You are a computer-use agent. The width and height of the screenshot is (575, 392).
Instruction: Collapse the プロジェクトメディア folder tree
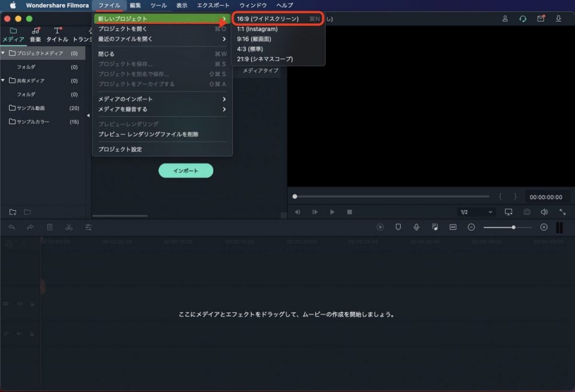[4, 53]
